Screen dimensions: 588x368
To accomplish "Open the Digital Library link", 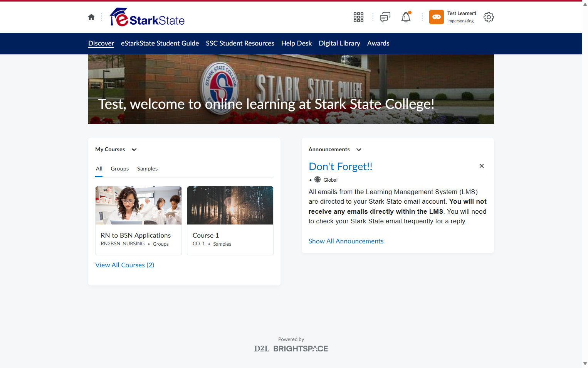I will click(x=339, y=43).
